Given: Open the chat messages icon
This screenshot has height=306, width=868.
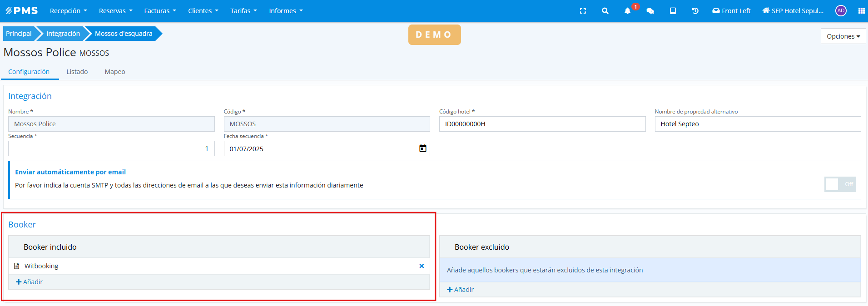Looking at the screenshot, I should 650,11.
